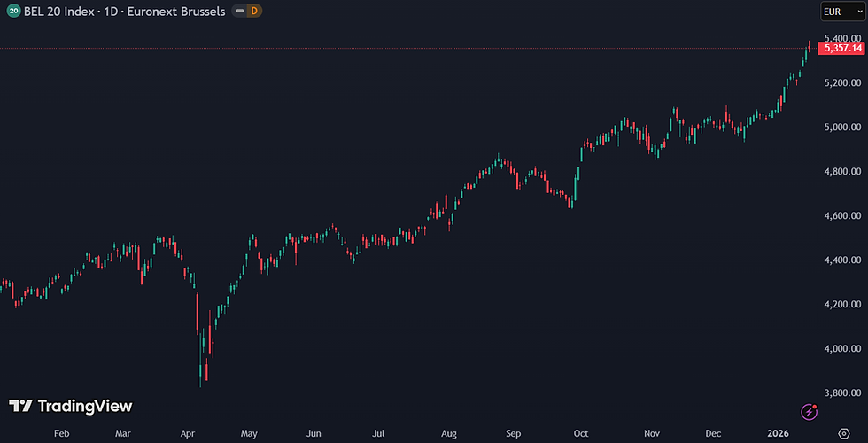This screenshot has width=868, height=443.
Task: Click the Feb label on time axis
Action: point(61,434)
